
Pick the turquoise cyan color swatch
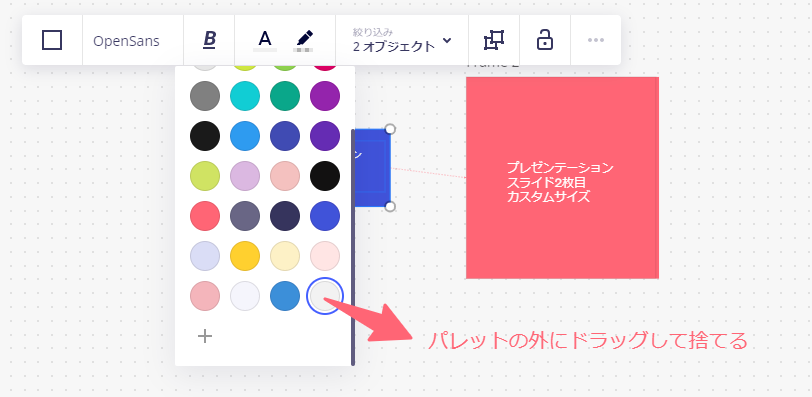245,96
